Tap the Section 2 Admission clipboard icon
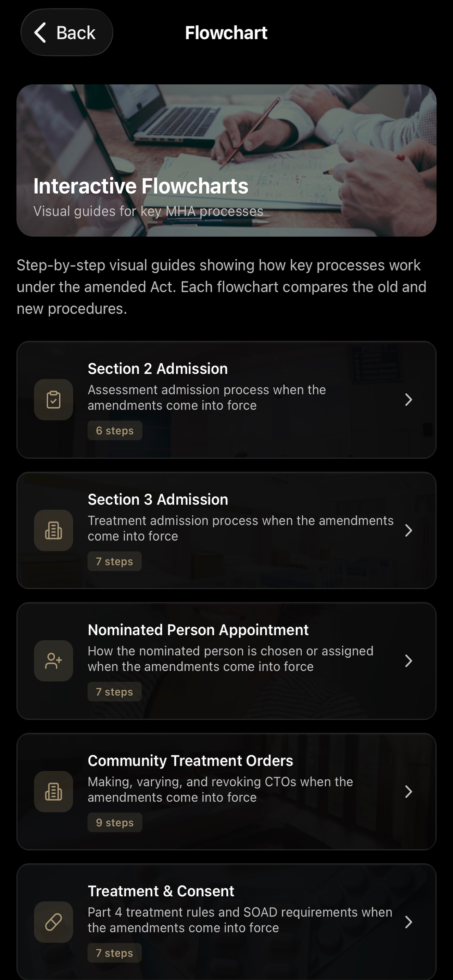 point(54,400)
